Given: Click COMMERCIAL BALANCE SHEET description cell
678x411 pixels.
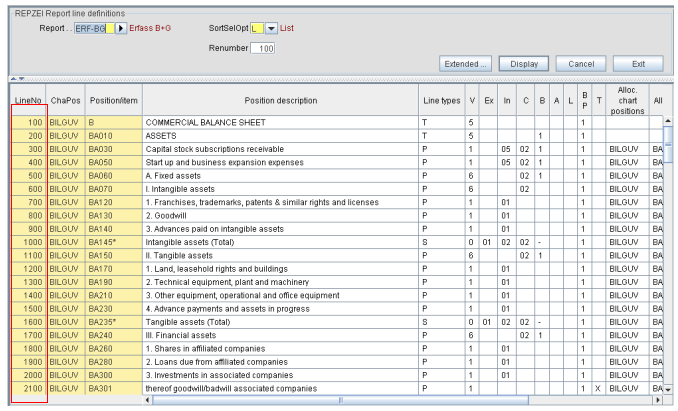Looking at the screenshot, I should (x=281, y=123).
